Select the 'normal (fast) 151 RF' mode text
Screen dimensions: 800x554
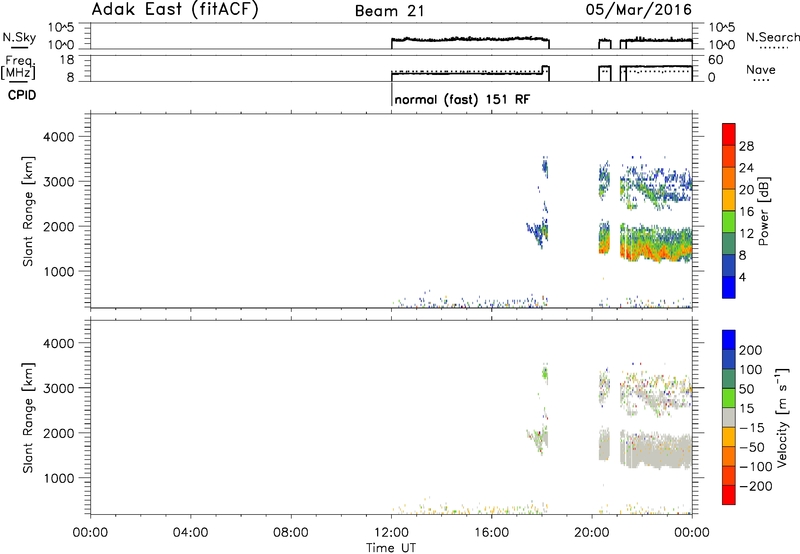(462, 99)
